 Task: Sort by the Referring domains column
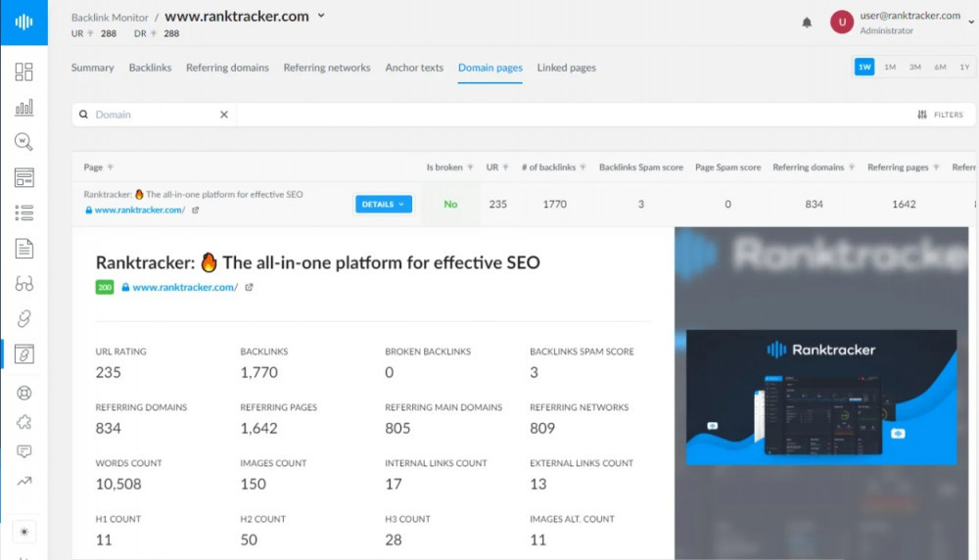813,167
